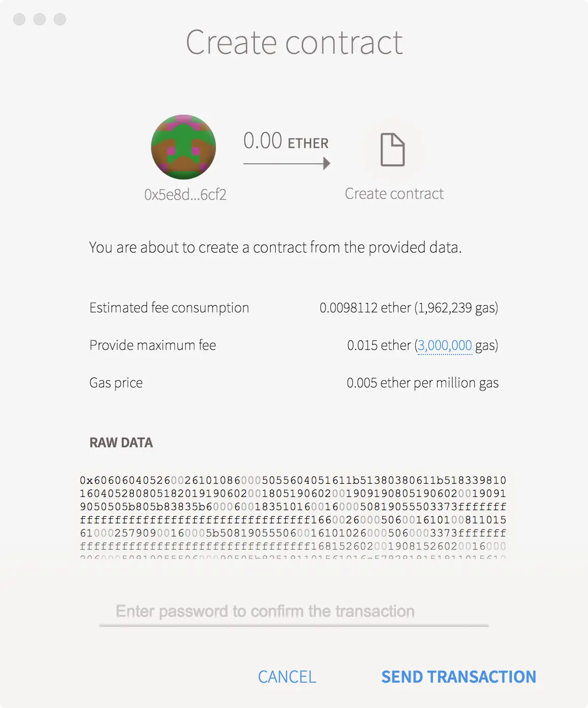
Task: Click the Create contract window title
Action: (x=294, y=42)
